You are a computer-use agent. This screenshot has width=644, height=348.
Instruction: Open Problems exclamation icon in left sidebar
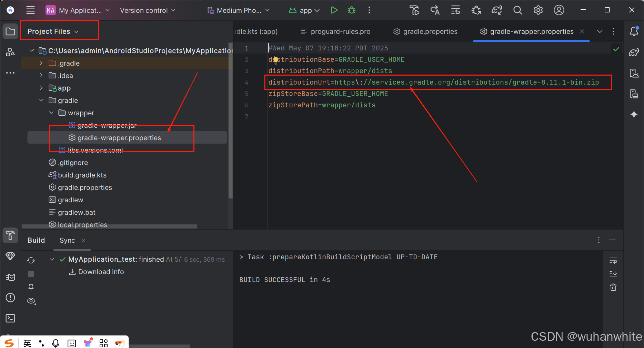[x=10, y=298]
